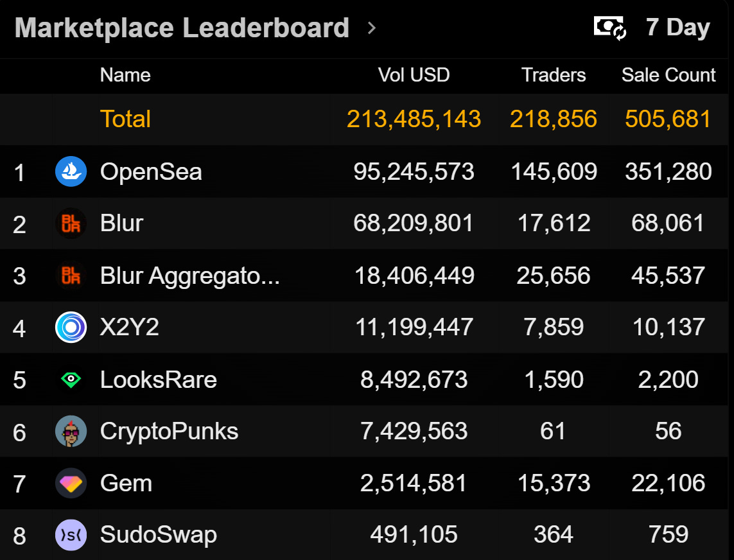Expand leaderboard with the chevron arrow
The height and width of the screenshot is (560, 734).
[371, 28]
